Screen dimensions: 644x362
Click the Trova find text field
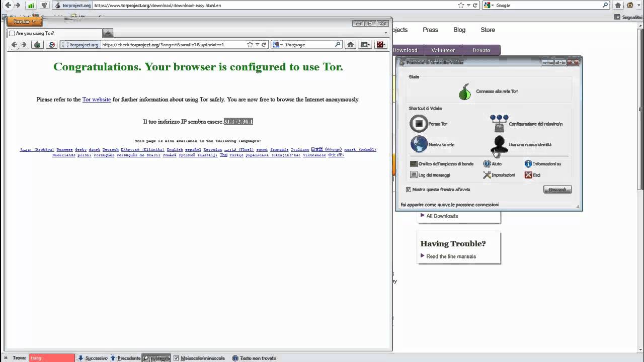[x=51, y=358]
